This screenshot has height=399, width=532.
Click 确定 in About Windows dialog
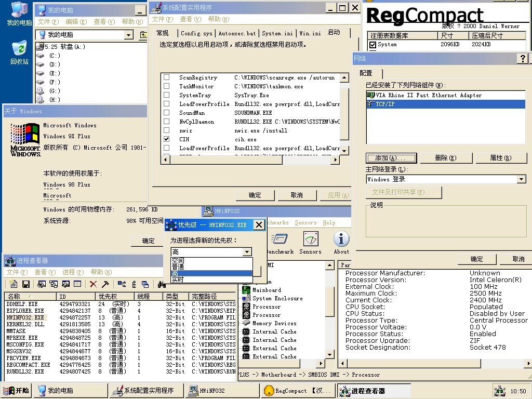coord(148,241)
